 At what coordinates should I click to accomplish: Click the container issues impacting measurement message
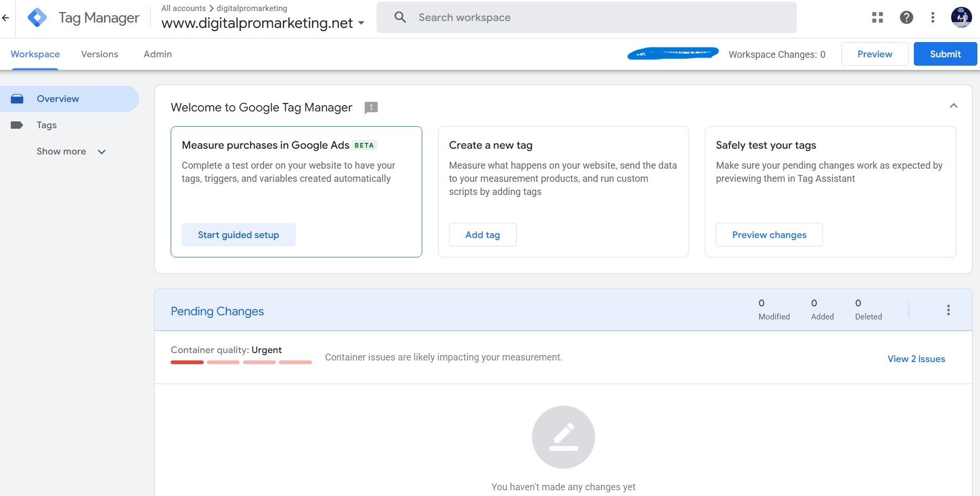(x=444, y=357)
